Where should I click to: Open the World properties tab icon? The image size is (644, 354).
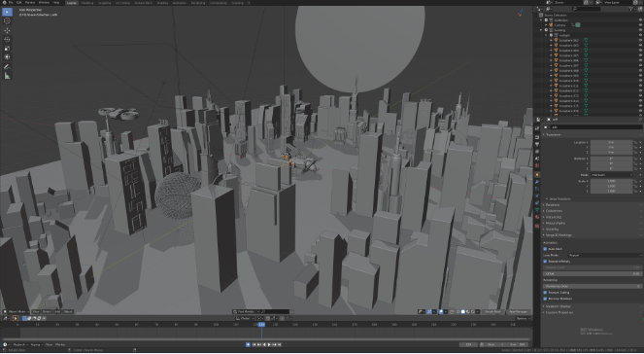537,165
